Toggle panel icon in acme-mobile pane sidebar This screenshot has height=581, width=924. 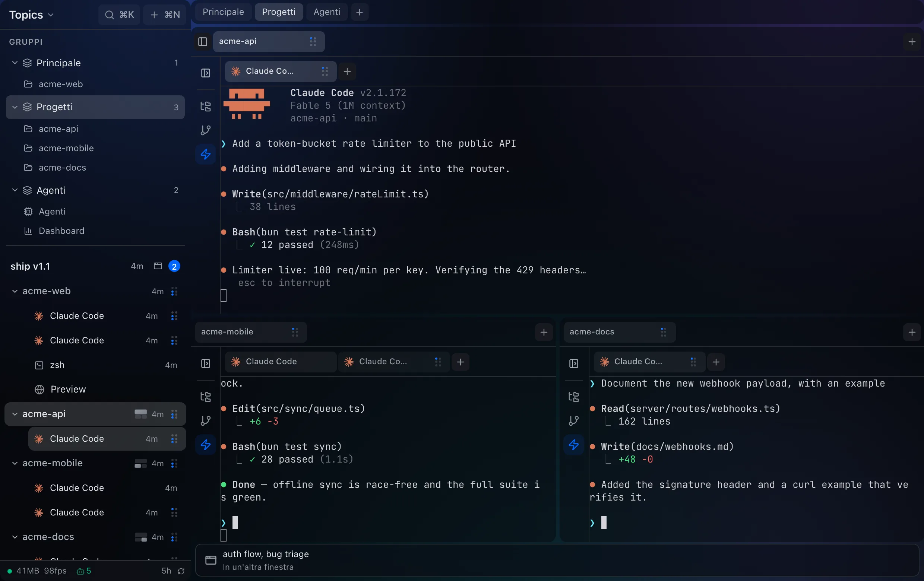pos(206,363)
